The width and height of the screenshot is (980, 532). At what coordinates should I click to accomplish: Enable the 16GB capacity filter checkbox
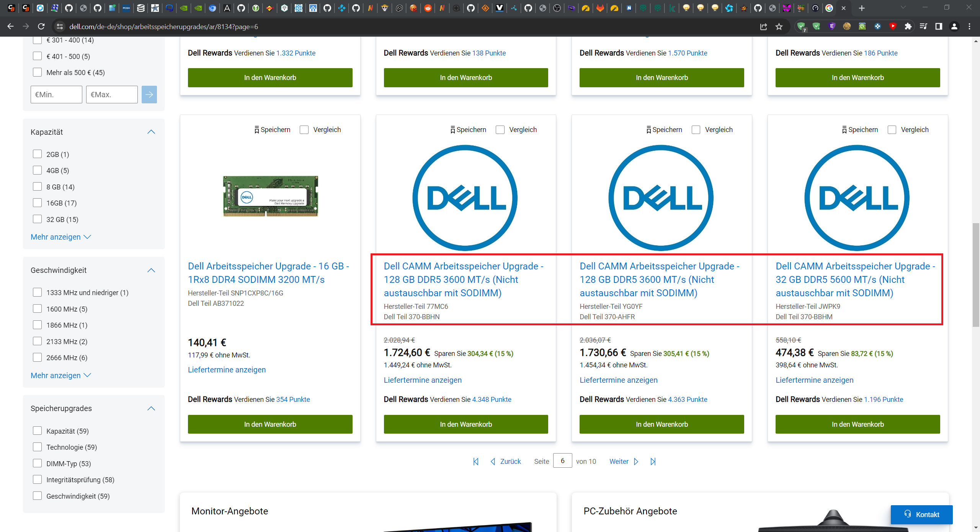click(x=37, y=203)
